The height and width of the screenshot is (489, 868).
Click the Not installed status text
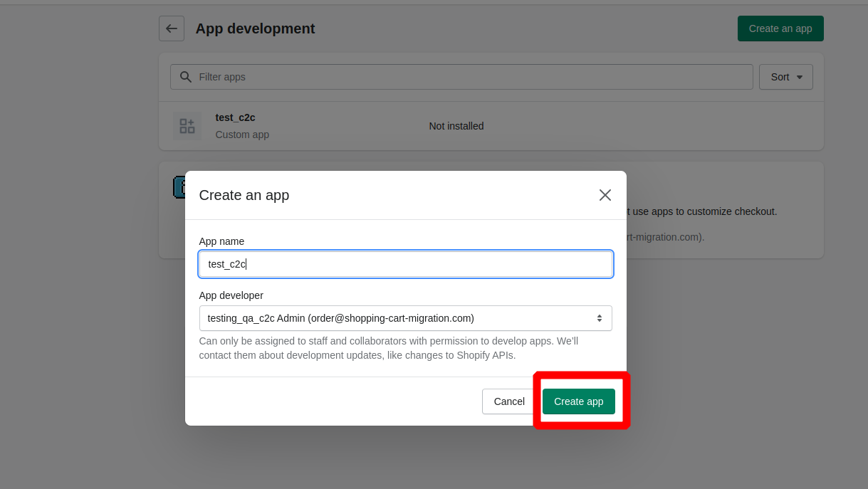pos(456,126)
